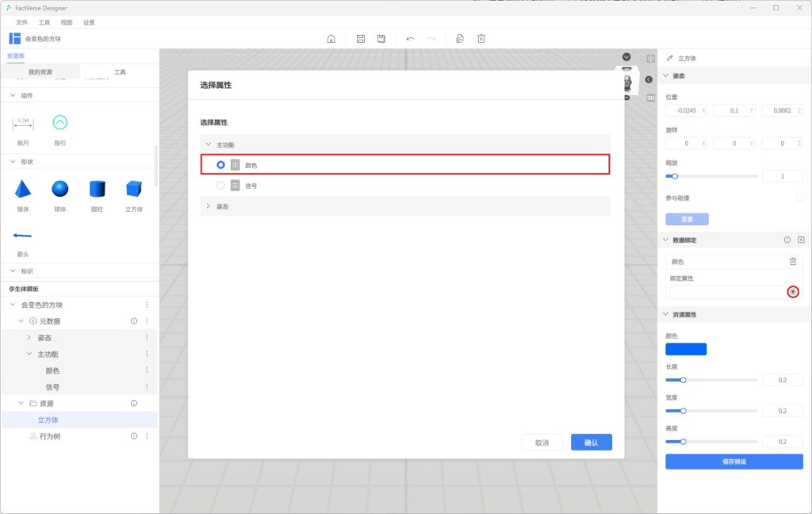Switch to the 工具 tab in resource library
The image size is (812, 514).
click(x=119, y=72)
